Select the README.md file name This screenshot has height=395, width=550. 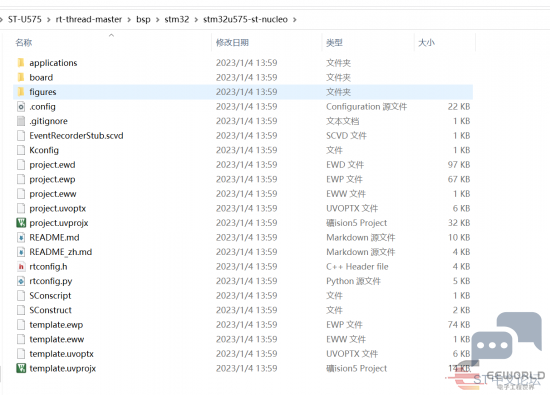click(54, 237)
